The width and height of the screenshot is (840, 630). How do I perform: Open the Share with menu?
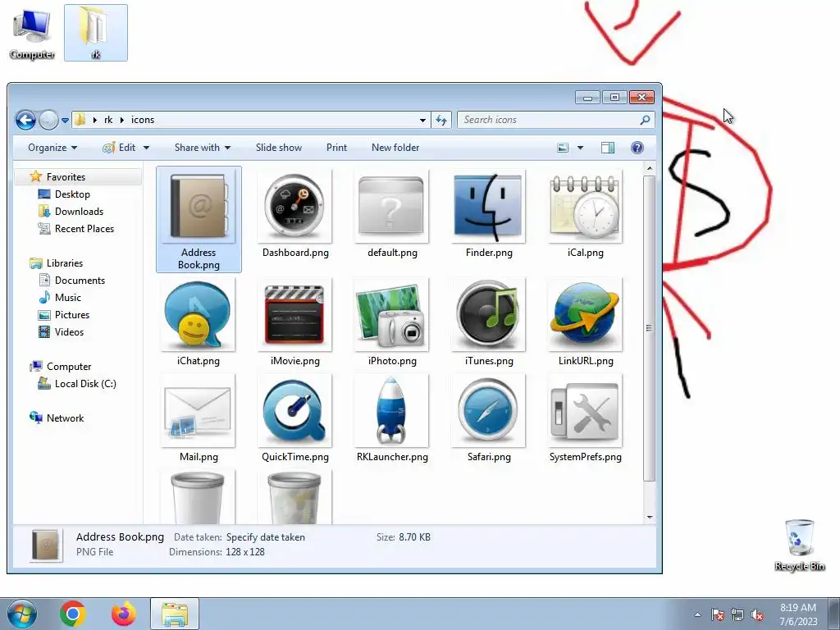[x=203, y=148]
